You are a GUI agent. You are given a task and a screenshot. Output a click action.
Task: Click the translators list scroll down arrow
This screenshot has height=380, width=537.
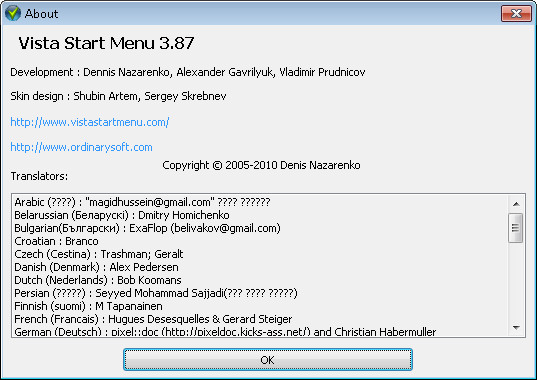pyautogui.click(x=516, y=328)
